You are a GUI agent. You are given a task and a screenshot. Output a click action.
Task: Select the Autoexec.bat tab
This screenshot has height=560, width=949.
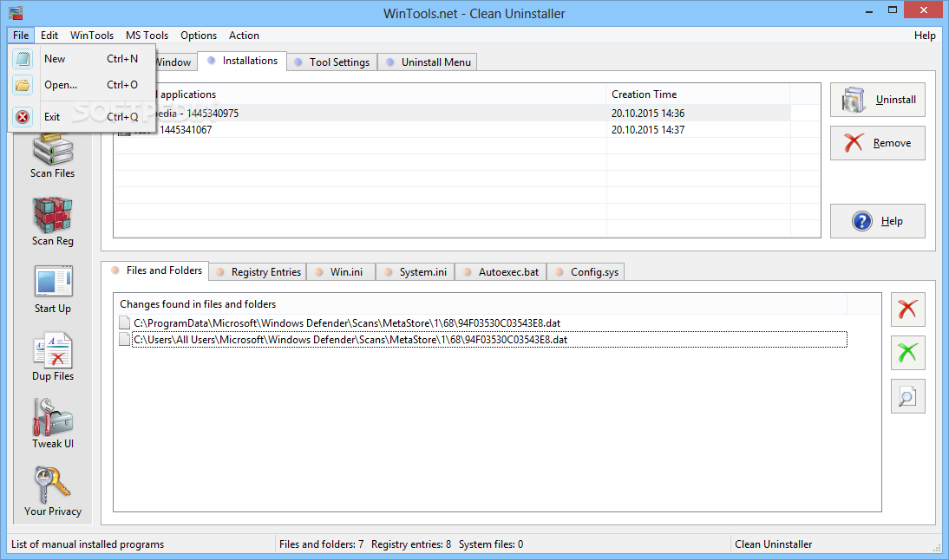501,272
